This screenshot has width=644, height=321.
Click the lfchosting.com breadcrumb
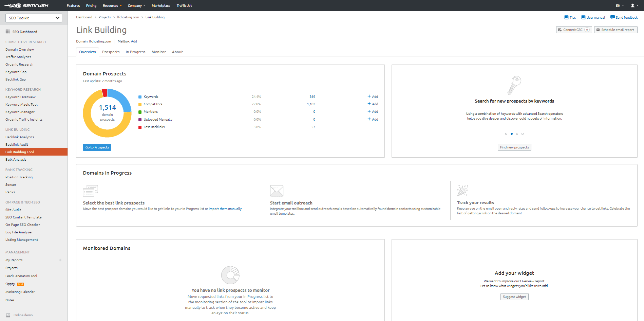[x=128, y=17]
